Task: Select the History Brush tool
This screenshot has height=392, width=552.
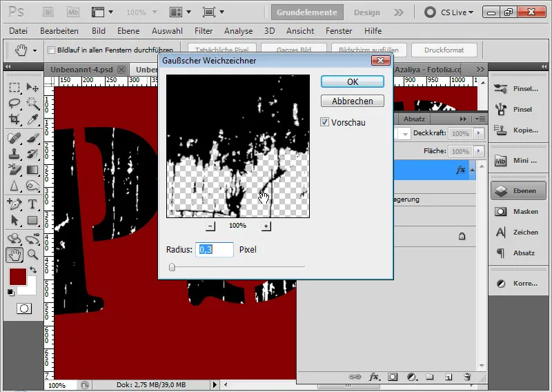Action: tap(32, 154)
